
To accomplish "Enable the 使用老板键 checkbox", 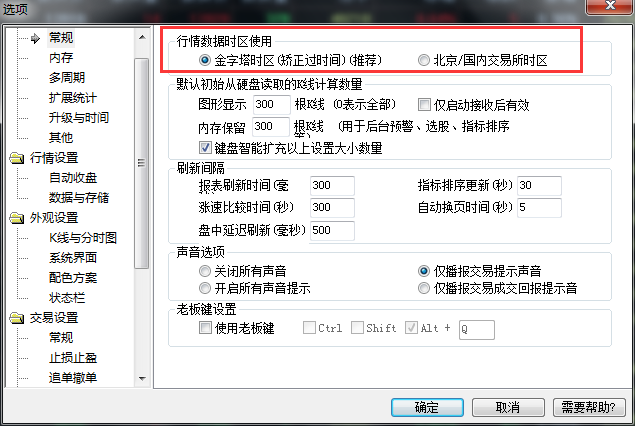I will click(x=205, y=327).
